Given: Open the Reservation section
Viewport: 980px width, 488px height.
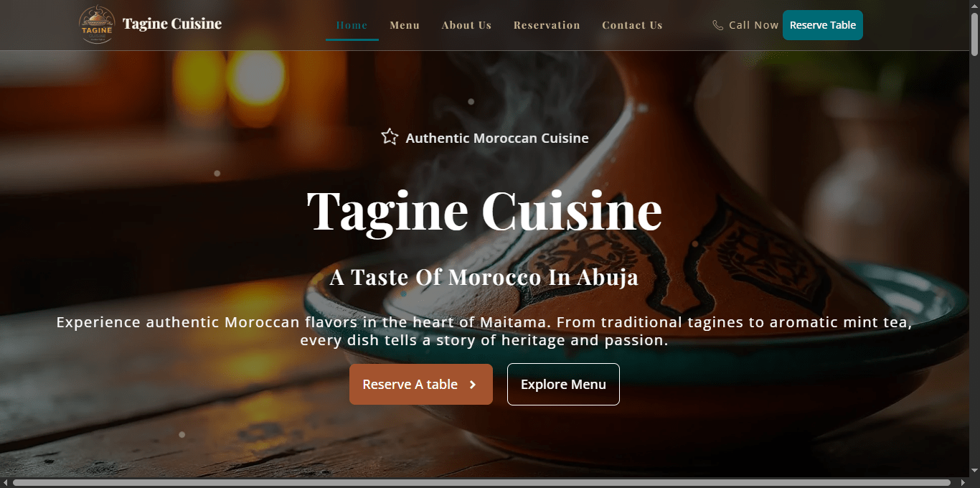Looking at the screenshot, I should click(547, 24).
